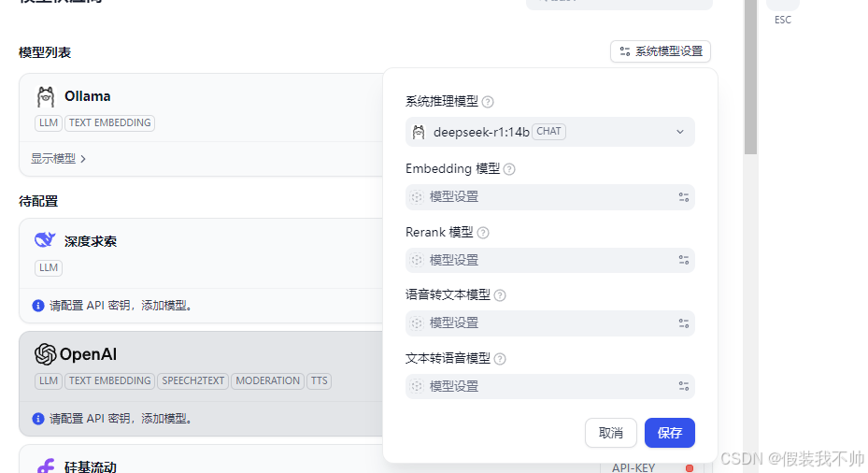Click the OpenAI logo icon
The image size is (868, 473).
pos(46,354)
